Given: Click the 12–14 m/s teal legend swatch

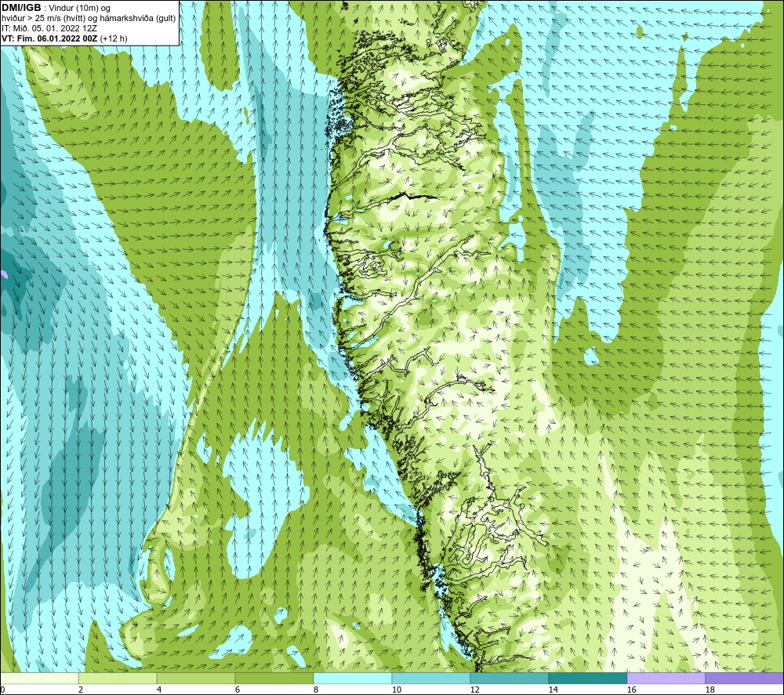Looking at the screenshot, I should pyautogui.click(x=509, y=678).
